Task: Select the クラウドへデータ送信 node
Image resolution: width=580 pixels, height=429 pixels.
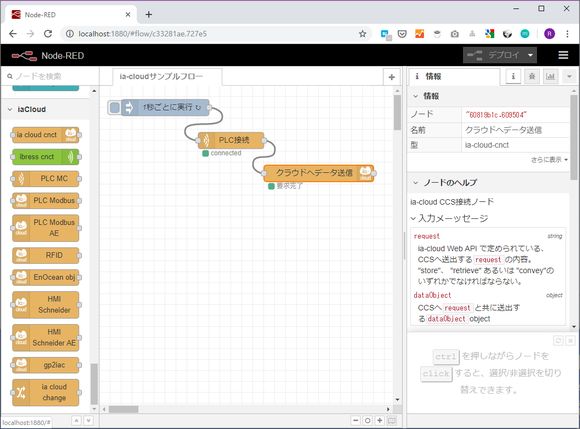Action: 319,173
